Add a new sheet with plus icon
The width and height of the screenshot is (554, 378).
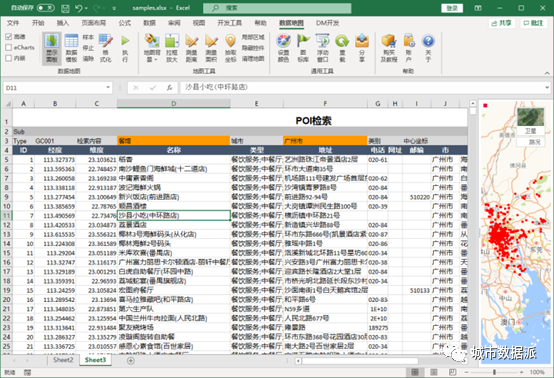click(131, 361)
